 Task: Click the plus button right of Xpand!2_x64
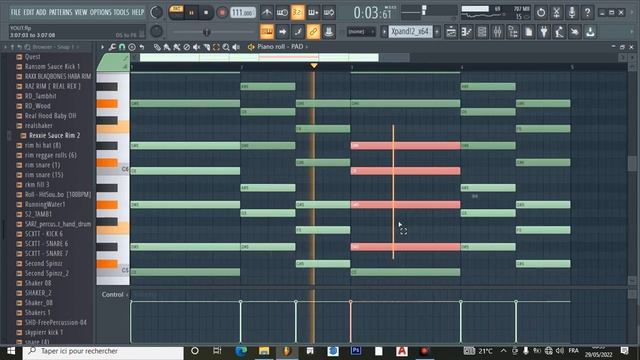(437, 31)
